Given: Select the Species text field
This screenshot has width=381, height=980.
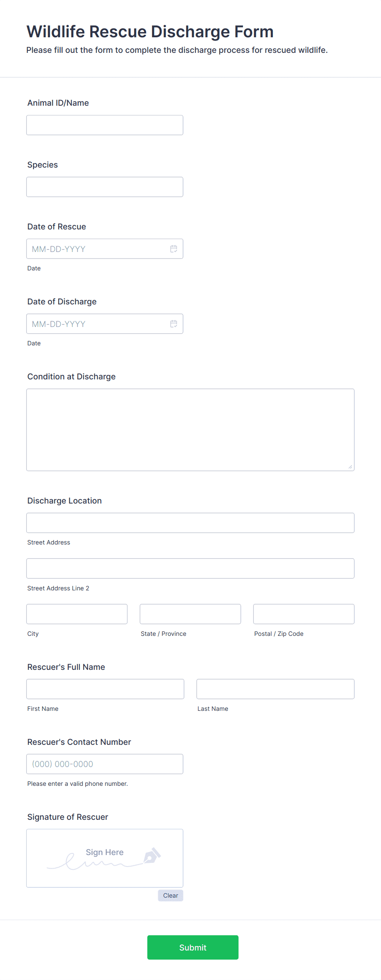Looking at the screenshot, I should point(105,187).
